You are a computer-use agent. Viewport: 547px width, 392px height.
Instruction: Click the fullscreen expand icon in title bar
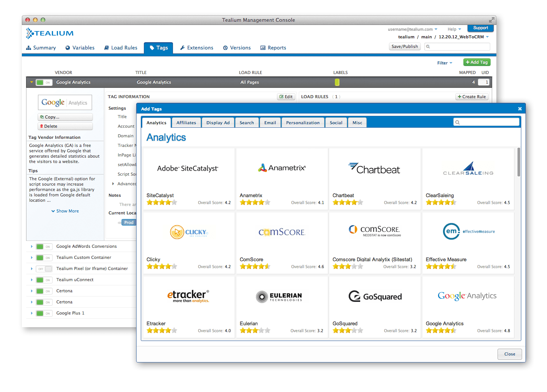tap(491, 20)
